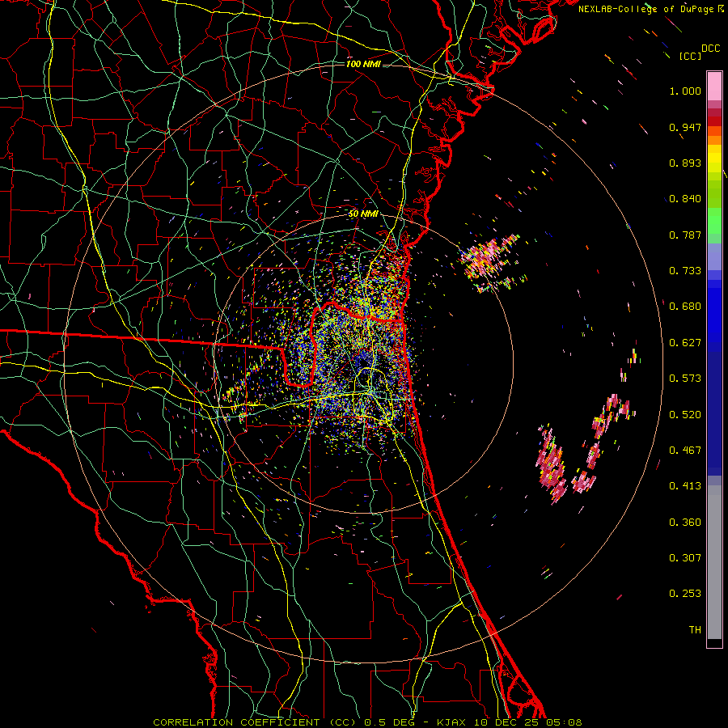This screenshot has width=728, height=728.
Task: Select the 0.627 scale value
Action: (685, 343)
